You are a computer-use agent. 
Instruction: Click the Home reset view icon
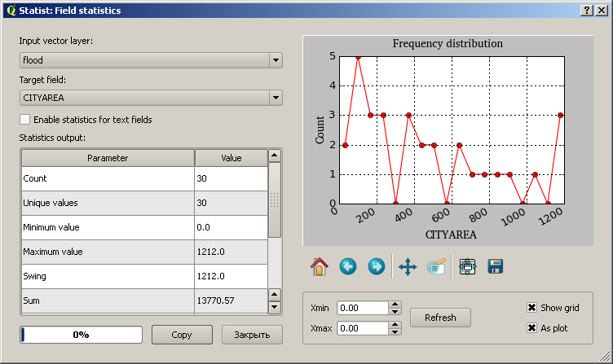tap(320, 267)
